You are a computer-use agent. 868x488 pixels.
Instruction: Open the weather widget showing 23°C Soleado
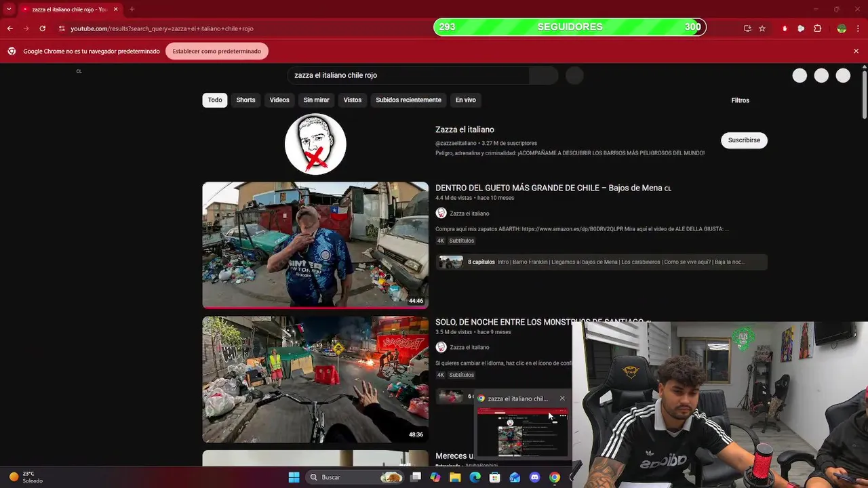coord(26,477)
